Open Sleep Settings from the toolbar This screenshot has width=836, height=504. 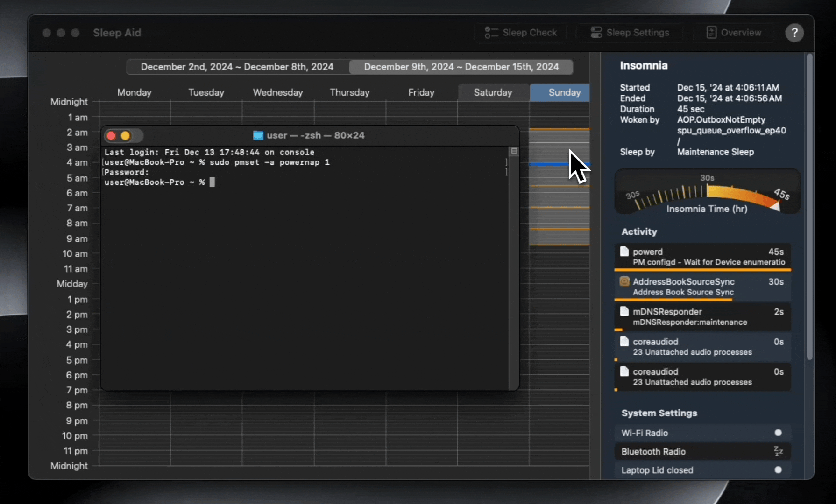coord(630,33)
